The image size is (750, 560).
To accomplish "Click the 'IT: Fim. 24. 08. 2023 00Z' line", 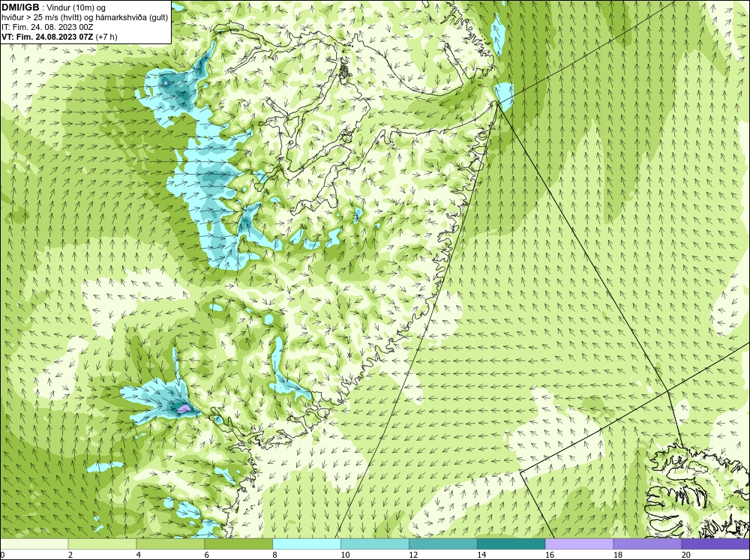I will [x=47, y=27].
